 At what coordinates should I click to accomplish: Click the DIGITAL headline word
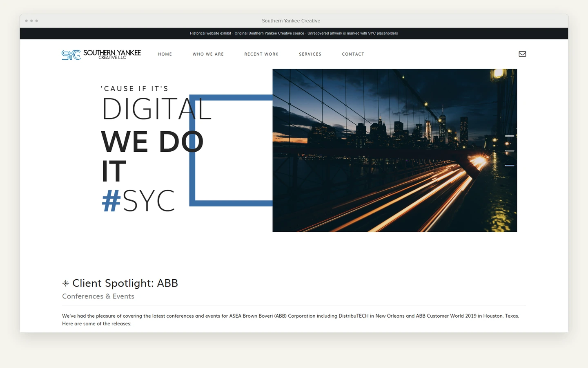click(x=157, y=109)
